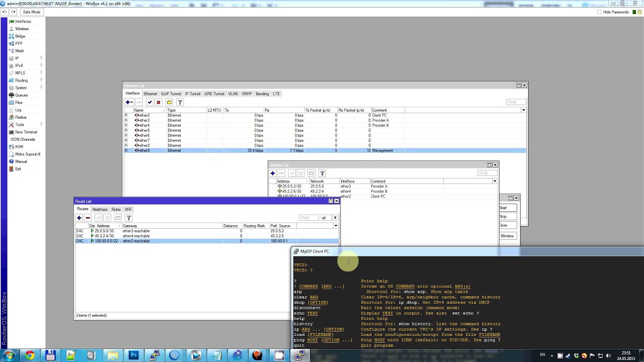Open Photoshop from the taskbar
Image resolution: width=644 pixels, height=362 pixels.
(133, 355)
